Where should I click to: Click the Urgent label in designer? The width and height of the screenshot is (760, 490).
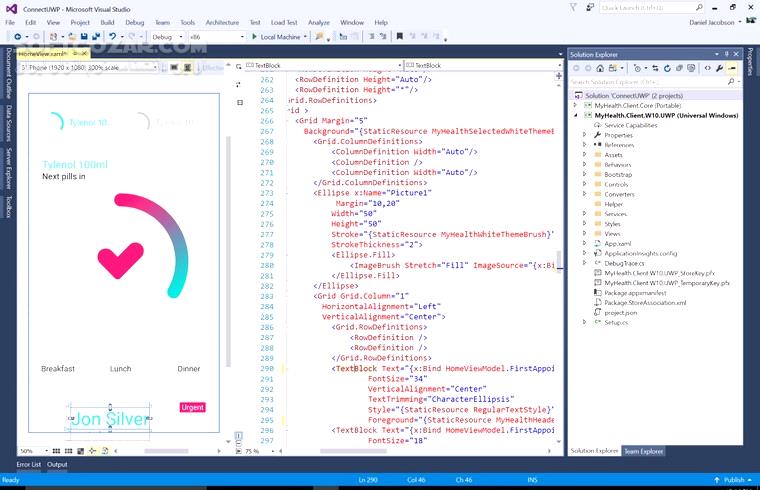(x=192, y=408)
